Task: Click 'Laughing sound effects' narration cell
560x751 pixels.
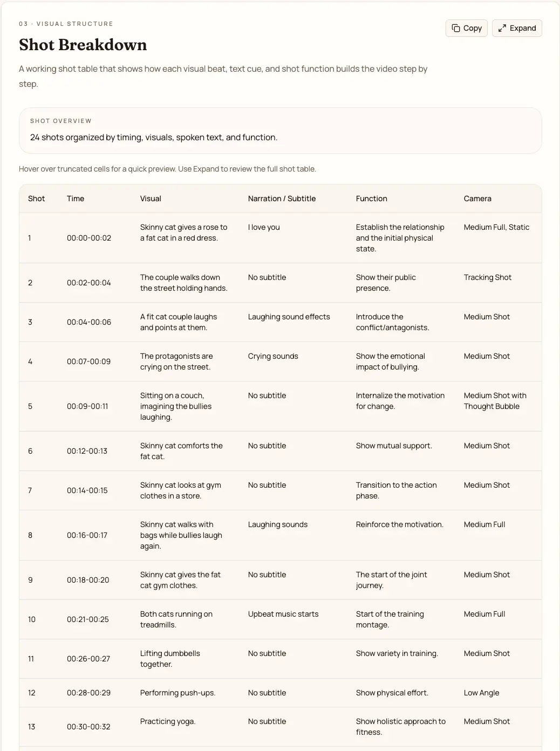Action: (289, 317)
